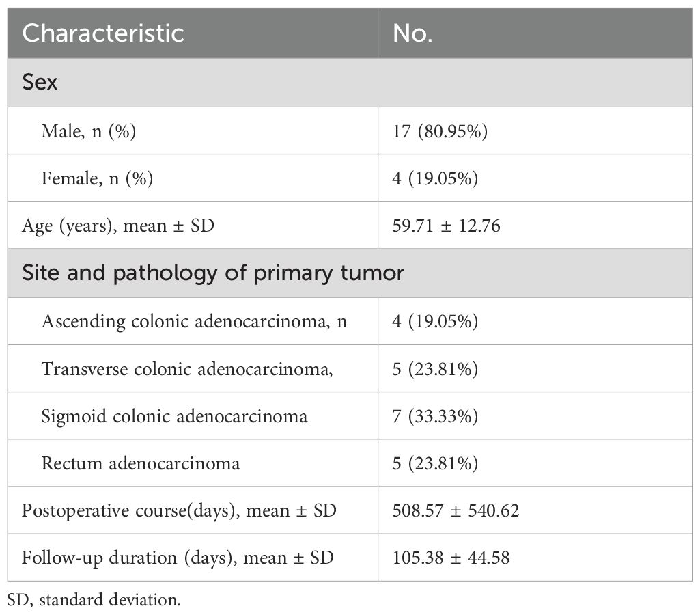Click the Female, n (%) label
700x615 pixels.
[97, 178]
